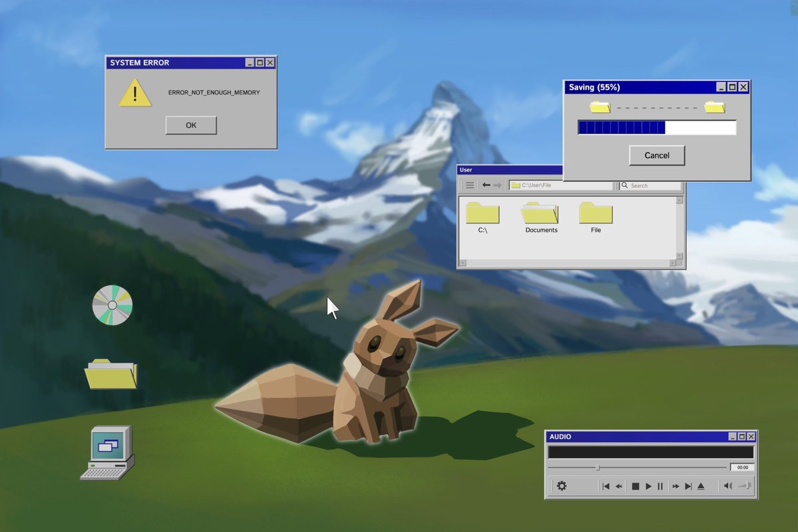Screen dimensions: 798x532
Task: Cancel the Saving progress dialog
Action: [656, 155]
